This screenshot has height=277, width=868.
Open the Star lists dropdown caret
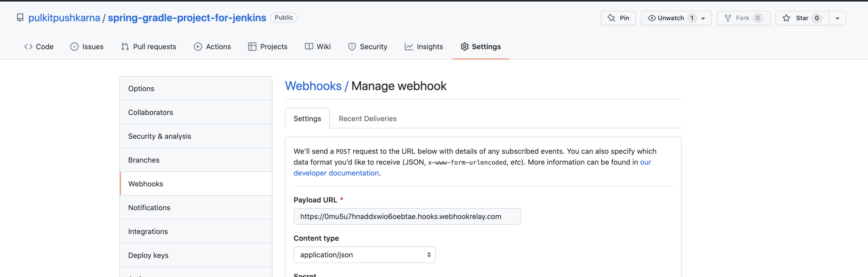coord(837,18)
